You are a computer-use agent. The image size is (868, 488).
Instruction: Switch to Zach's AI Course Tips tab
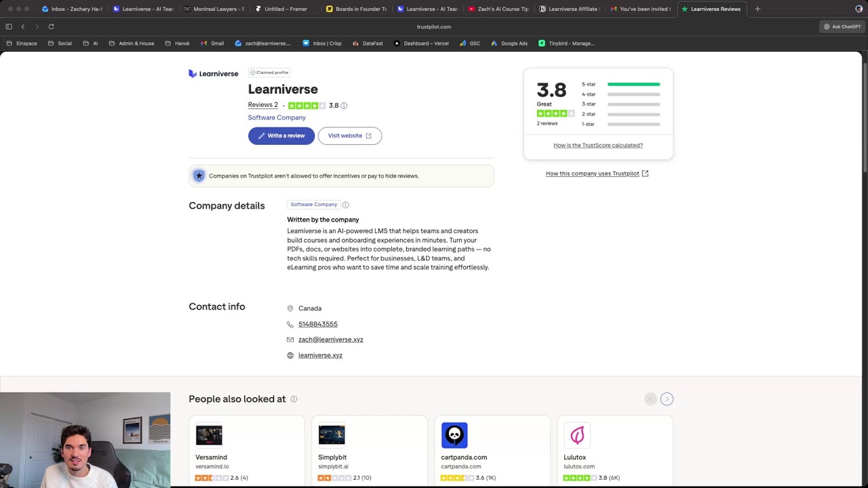[498, 9]
